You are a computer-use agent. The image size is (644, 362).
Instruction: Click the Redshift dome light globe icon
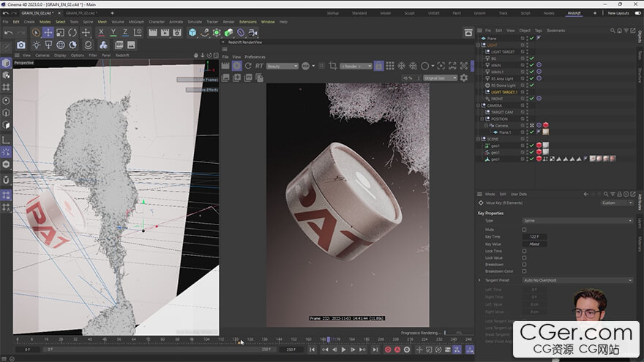(61, 45)
